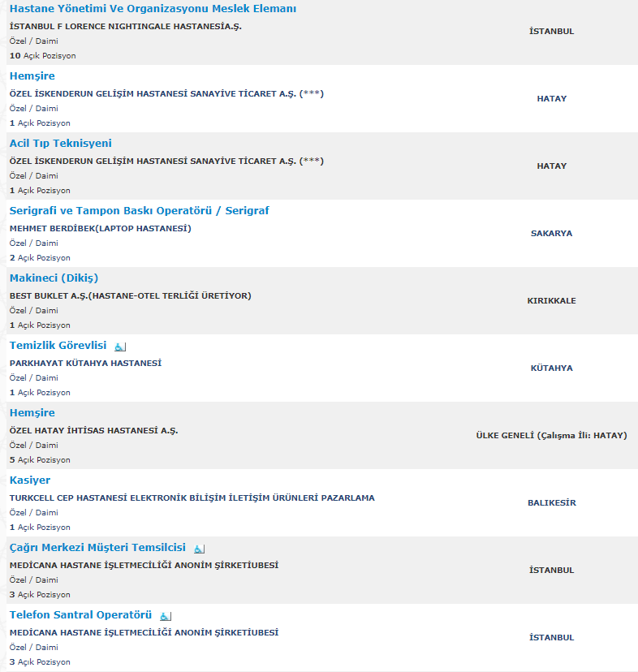The height and width of the screenshot is (672, 638).
Task: Click the SAKARYA location text
Action: [x=551, y=234]
